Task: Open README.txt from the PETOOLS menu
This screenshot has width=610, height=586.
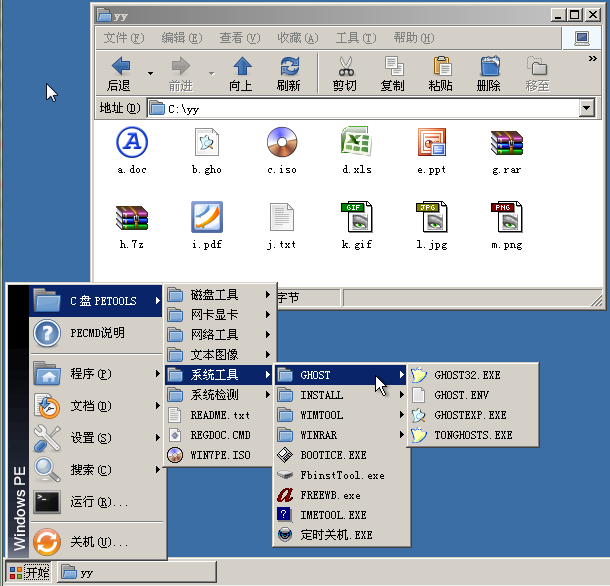Action: pos(219,415)
